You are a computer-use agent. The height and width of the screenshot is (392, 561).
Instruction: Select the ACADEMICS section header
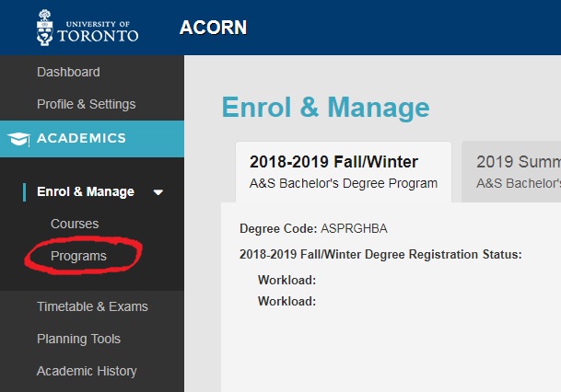point(81,139)
